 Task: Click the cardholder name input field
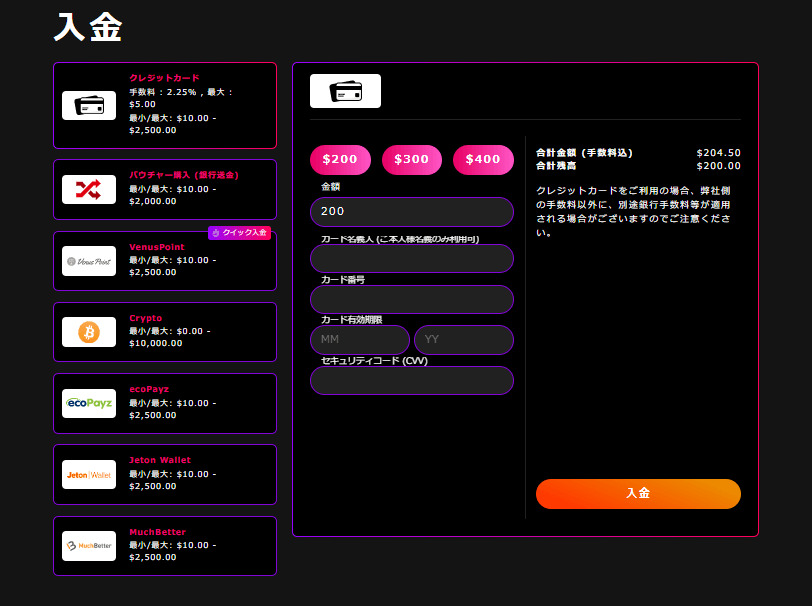coord(412,258)
